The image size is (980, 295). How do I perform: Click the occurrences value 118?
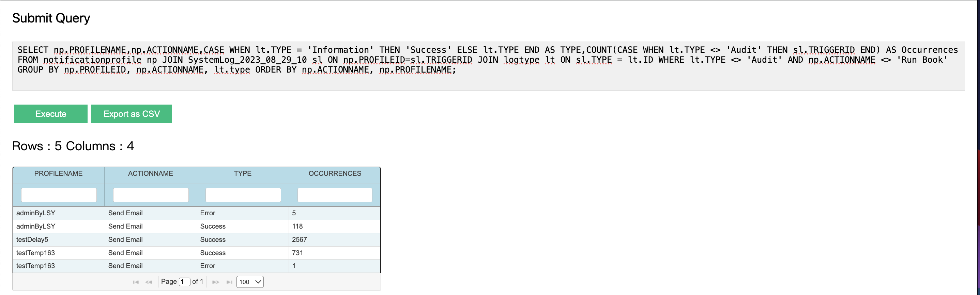[x=335, y=226]
